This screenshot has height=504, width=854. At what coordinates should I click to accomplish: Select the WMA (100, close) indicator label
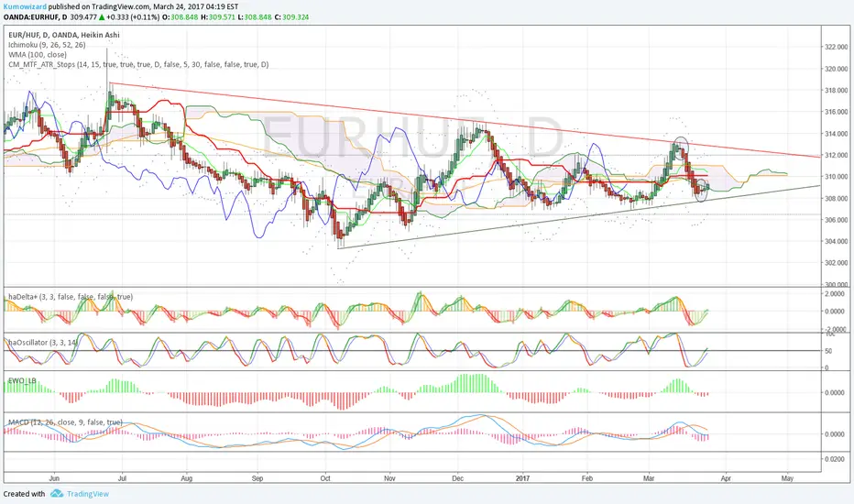click(38, 54)
